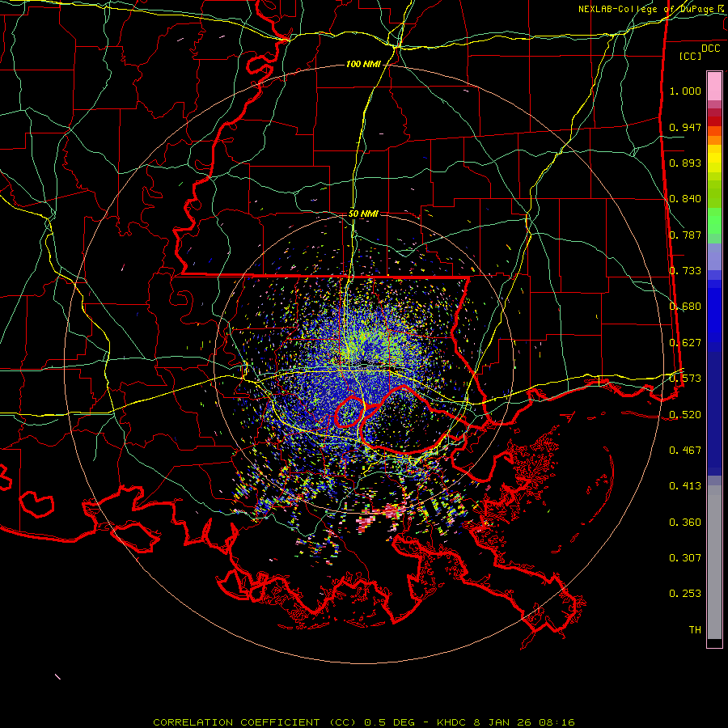Pick the pink band atop the color scale
Image resolution: width=728 pixels, height=728 pixels.
coord(714,87)
